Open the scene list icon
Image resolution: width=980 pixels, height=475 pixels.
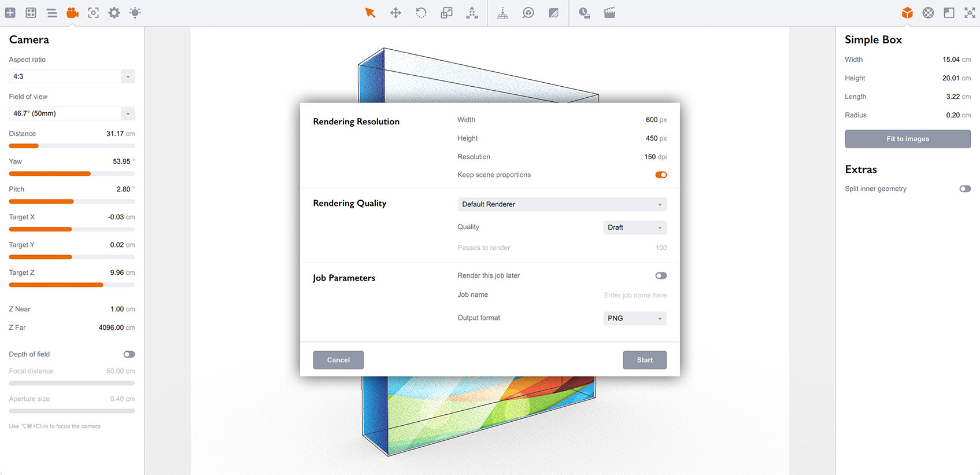point(52,13)
